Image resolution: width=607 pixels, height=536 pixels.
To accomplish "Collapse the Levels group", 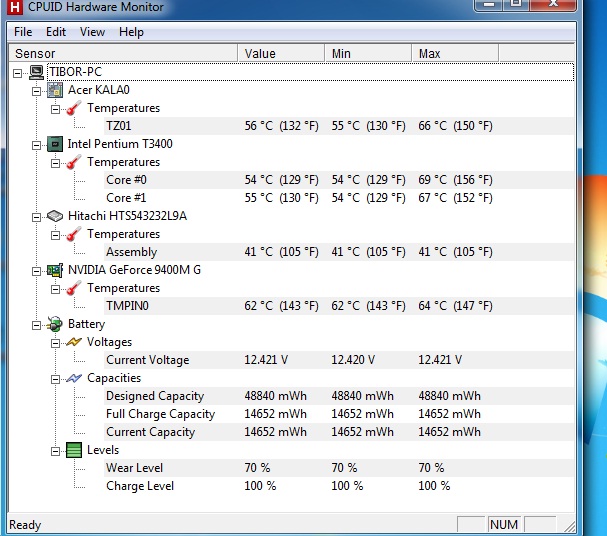I will (55, 451).
